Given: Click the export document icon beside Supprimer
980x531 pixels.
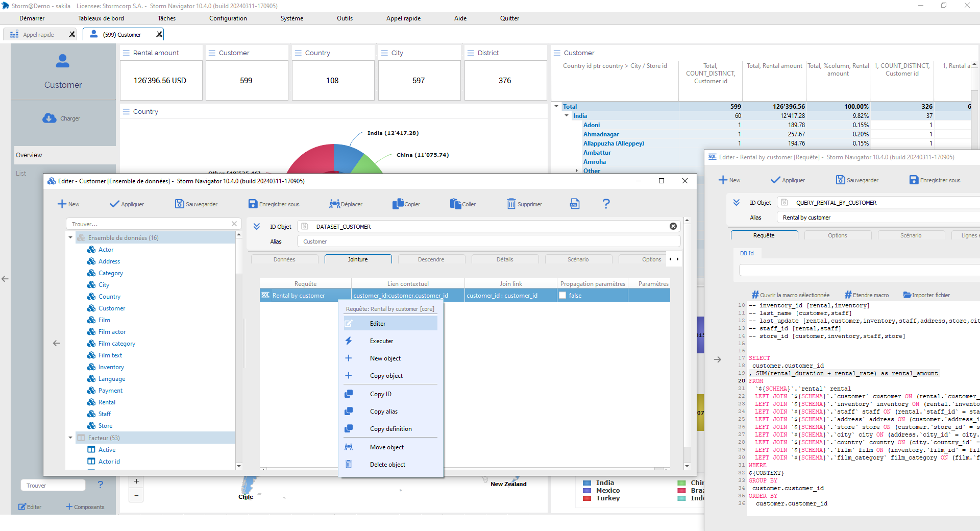Looking at the screenshot, I should [575, 204].
